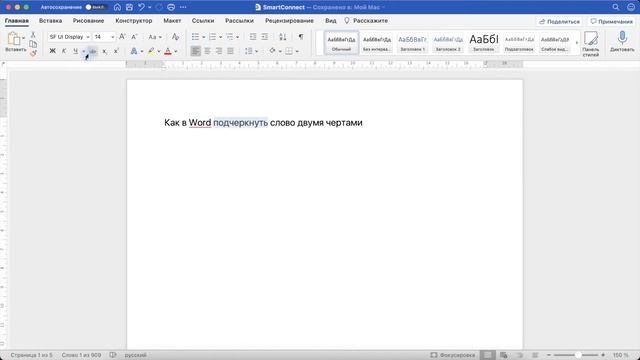Create a numbered list
The image size is (640, 360).
coord(212,37)
